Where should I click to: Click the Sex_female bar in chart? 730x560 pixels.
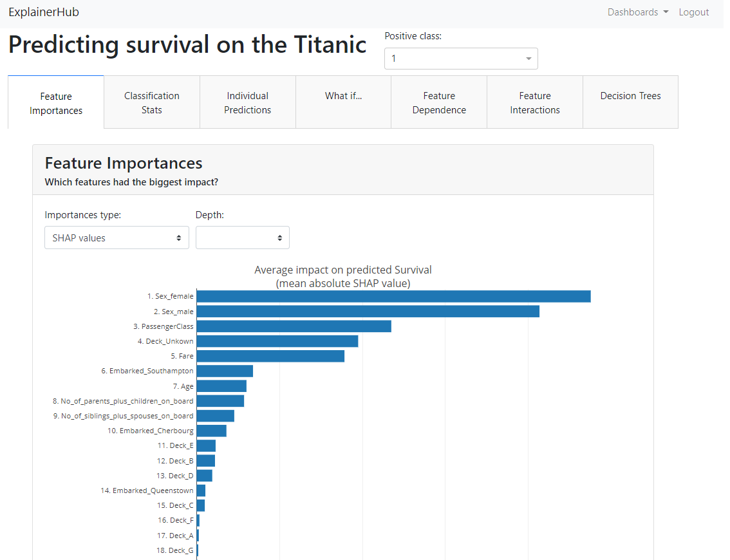[393, 296]
